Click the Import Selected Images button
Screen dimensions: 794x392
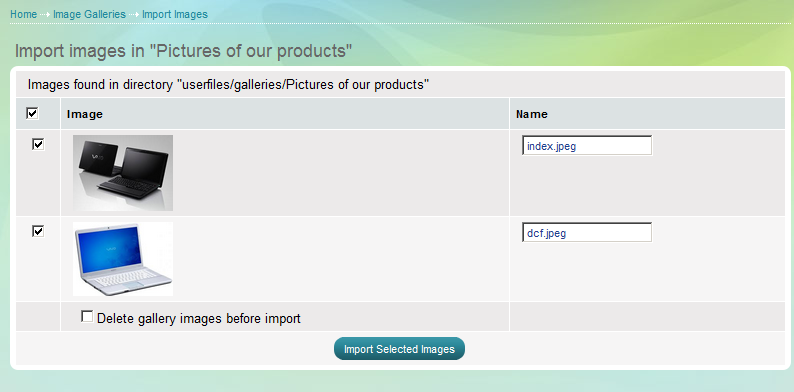tap(399, 349)
